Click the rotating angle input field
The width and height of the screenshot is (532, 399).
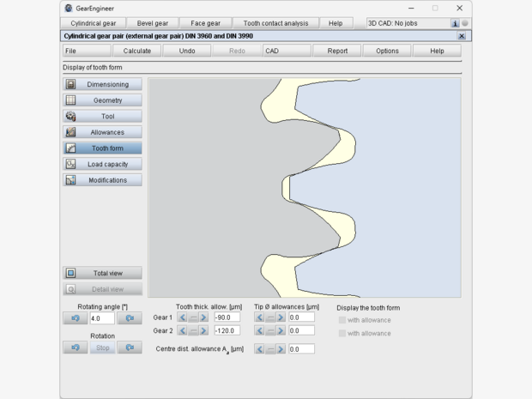tap(101, 318)
